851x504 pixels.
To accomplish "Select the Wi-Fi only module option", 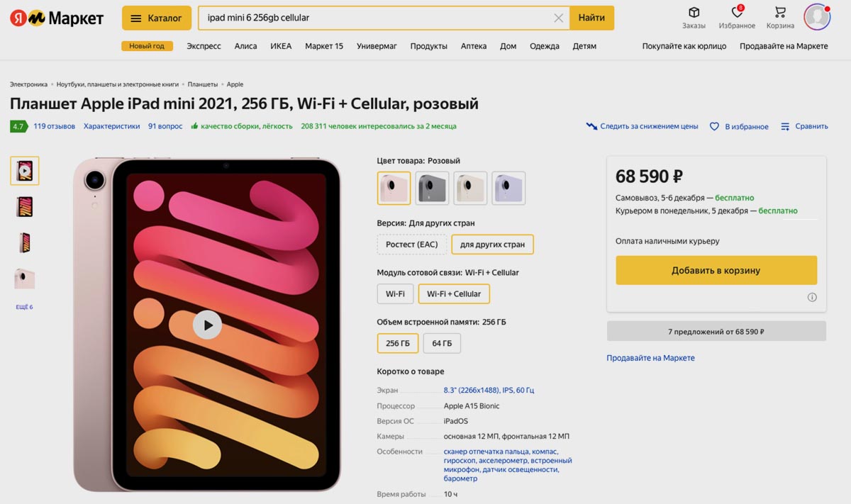I will click(395, 293).
